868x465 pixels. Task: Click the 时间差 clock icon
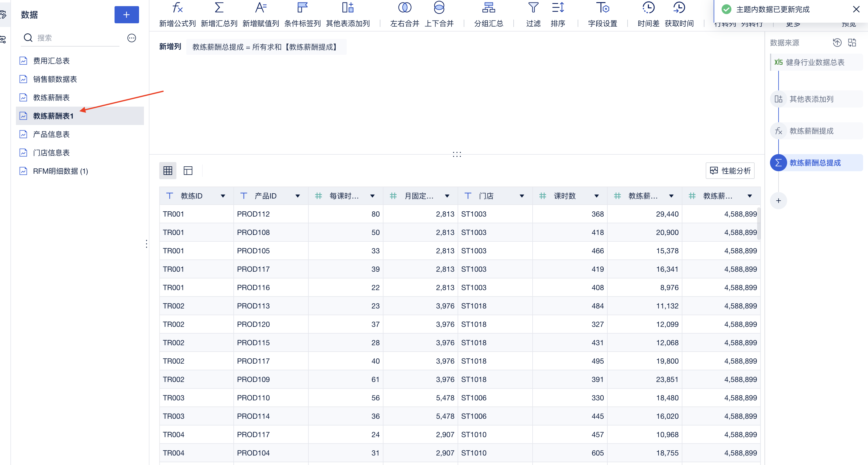point(648,8)
